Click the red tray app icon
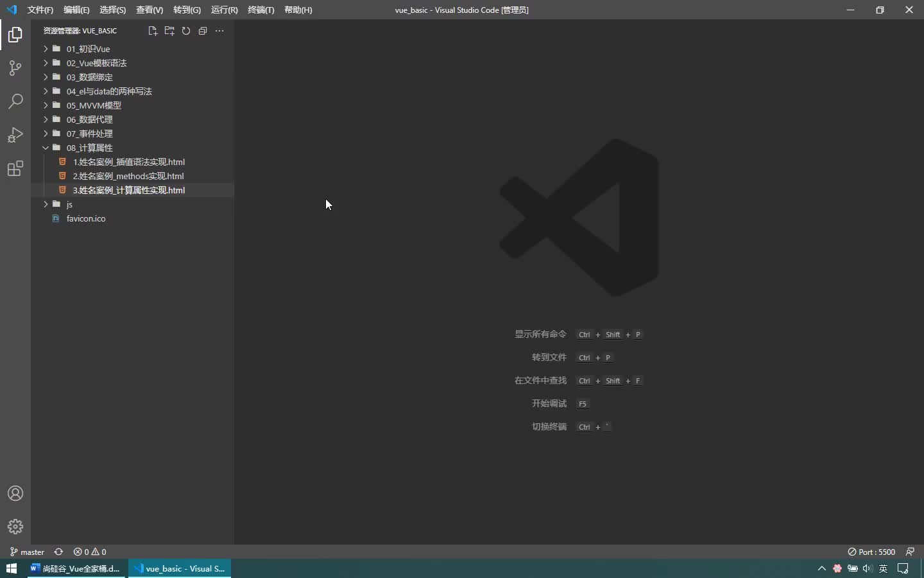Screen dimensions: 924x578 837,568
